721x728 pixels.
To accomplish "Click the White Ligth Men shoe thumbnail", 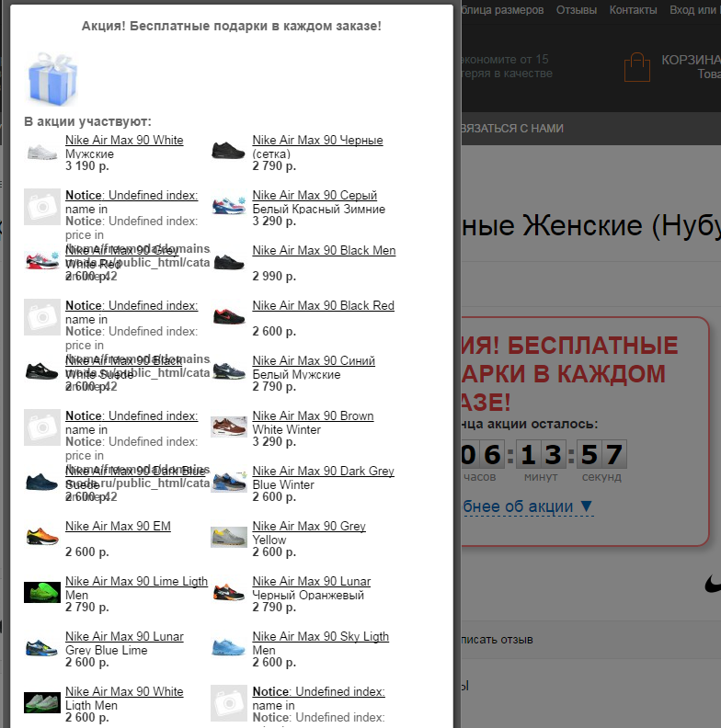I will tap(42, 703).
